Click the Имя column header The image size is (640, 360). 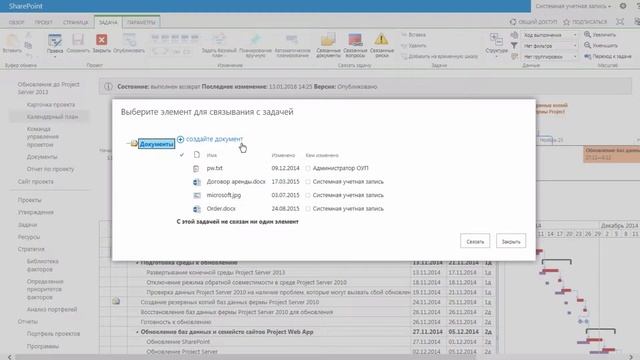click(211, 155)
